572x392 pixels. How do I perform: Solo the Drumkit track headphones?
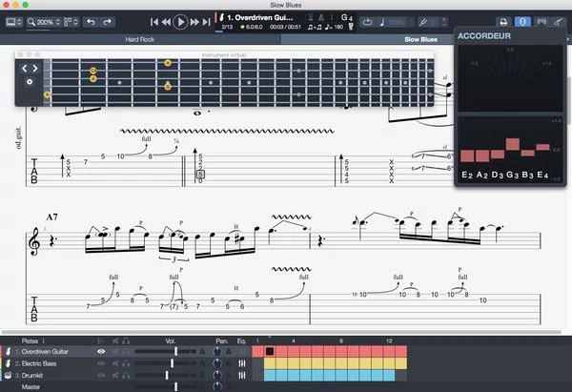tap(126, 375)
